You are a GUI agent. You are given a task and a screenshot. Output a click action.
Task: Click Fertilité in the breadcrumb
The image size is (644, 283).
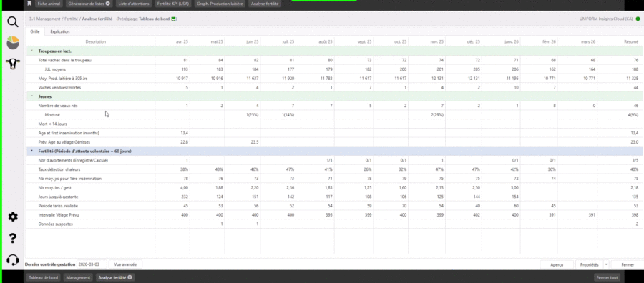(x=71, y=19)
